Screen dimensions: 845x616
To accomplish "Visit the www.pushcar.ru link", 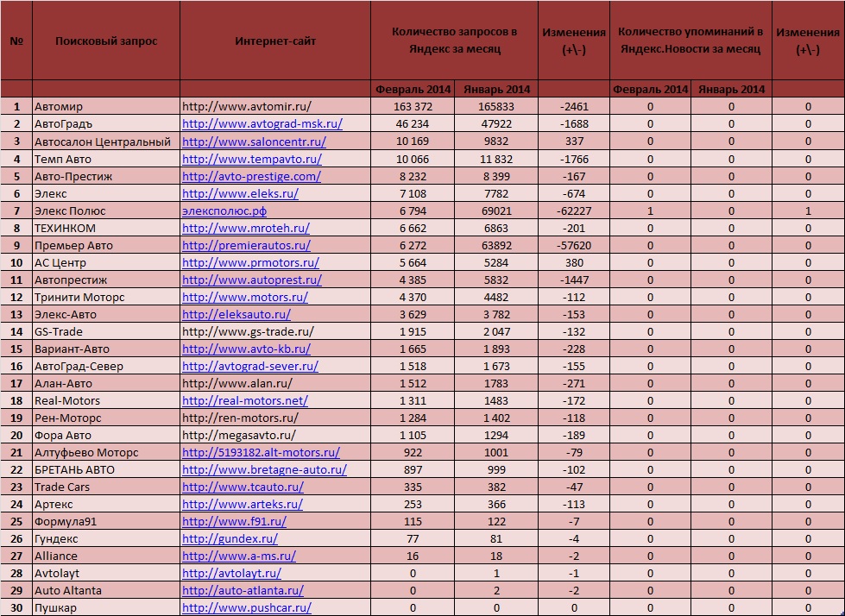I will pyautogui.click(x=246, y=608).
